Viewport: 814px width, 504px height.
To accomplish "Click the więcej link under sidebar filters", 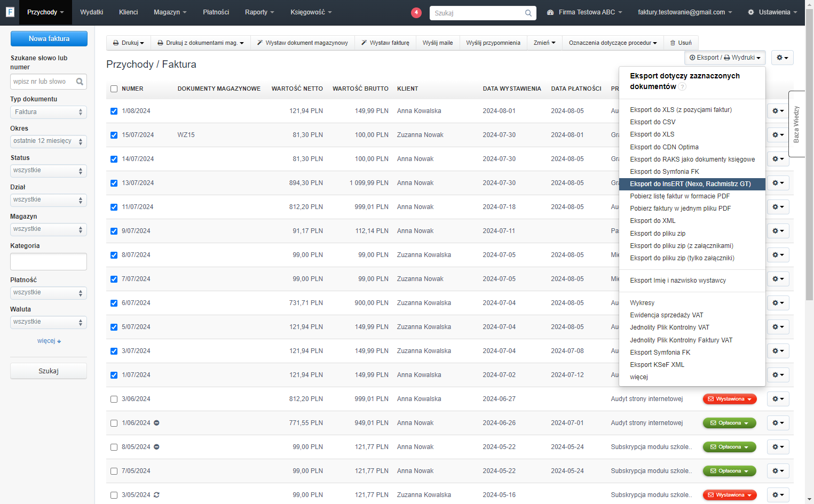I will tap(49, 341).
